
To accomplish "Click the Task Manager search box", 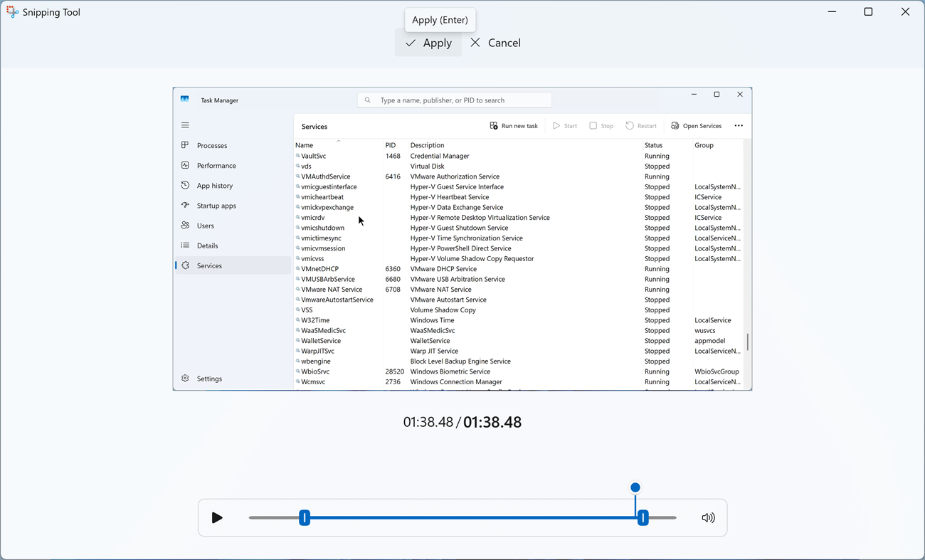I will 455,100.
